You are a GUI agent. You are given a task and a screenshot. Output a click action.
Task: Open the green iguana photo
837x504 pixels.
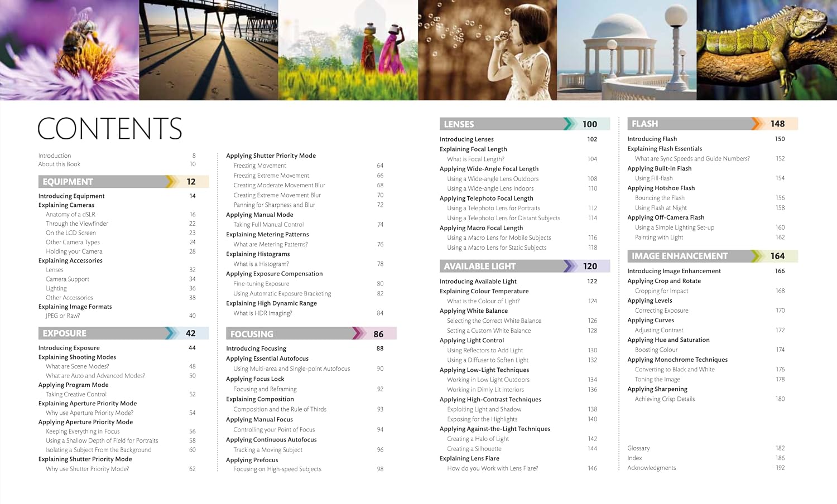click(x=767, y=50)
